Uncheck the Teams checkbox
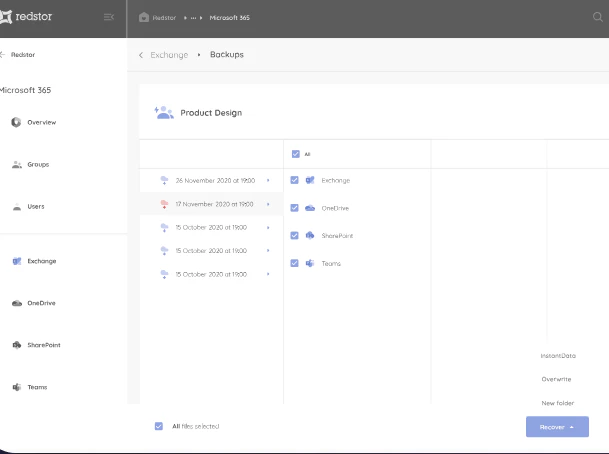 click(x=294, y=263)
